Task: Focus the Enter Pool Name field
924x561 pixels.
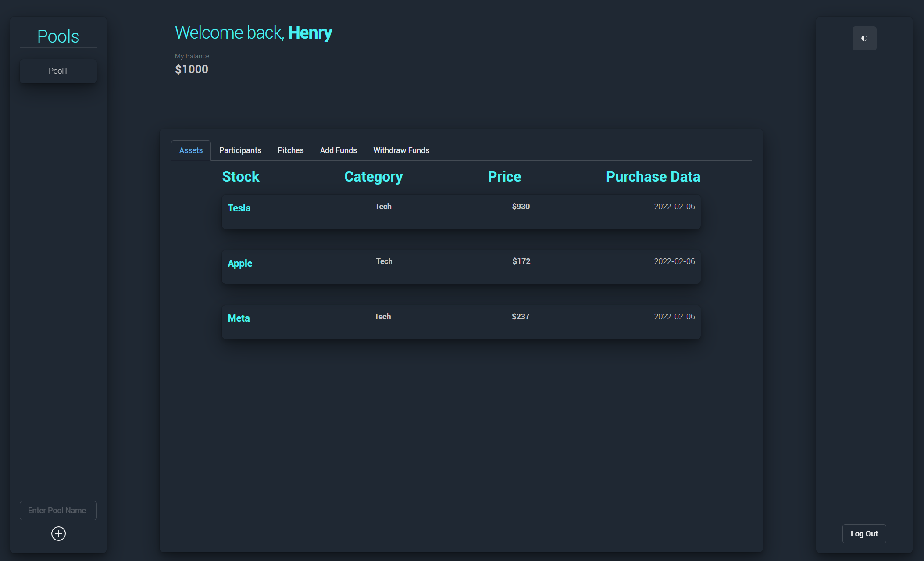Action: coord(58,511)
